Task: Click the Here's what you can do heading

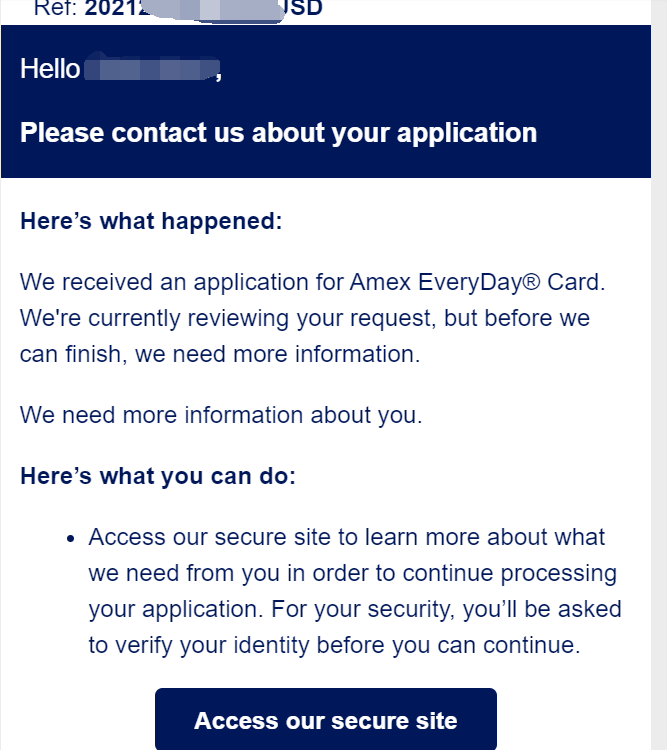Action: pyautogui.click(x=158, y=476)
